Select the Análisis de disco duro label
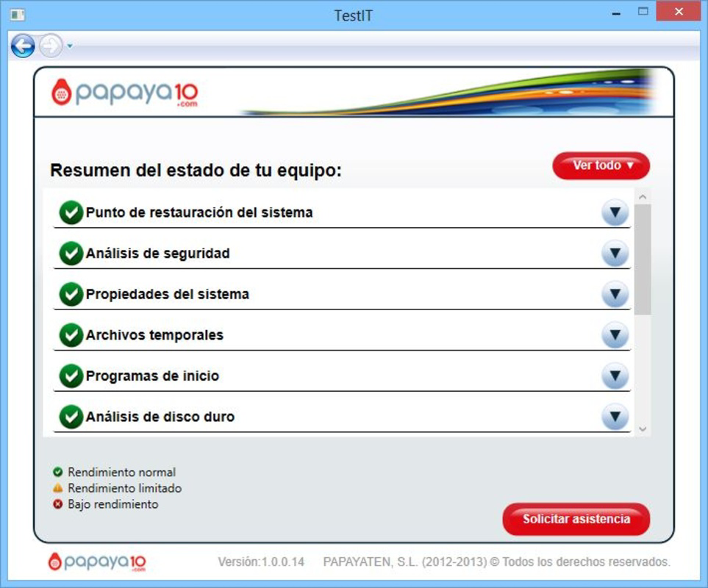 coord(160,417)
